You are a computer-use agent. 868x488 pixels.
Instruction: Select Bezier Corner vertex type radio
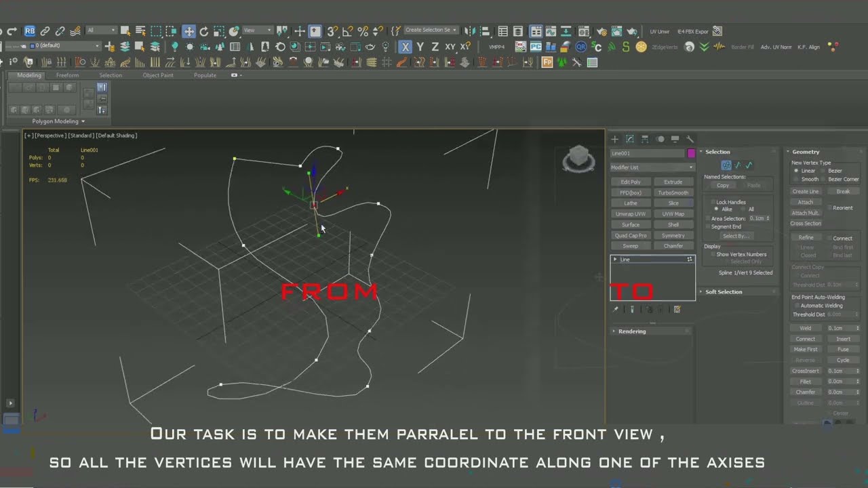(x=824, y=179)
